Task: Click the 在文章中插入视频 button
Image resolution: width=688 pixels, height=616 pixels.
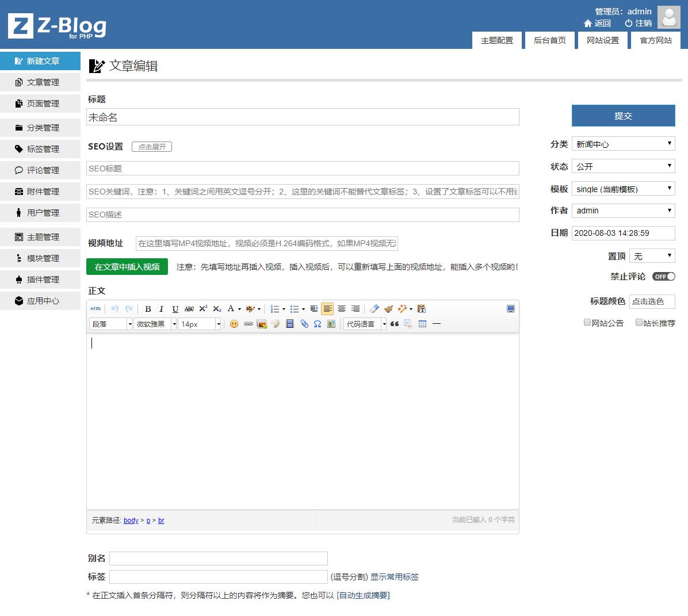Action: pos(127,267)
